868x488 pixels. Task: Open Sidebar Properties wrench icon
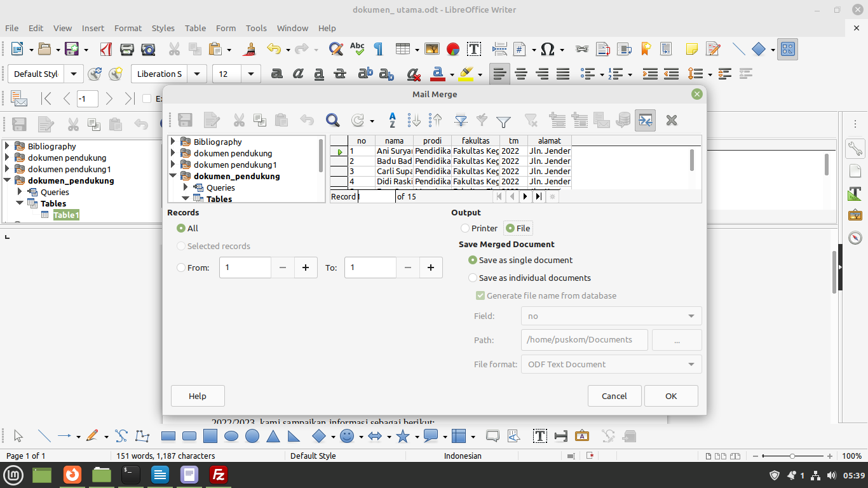click(855, 148)
